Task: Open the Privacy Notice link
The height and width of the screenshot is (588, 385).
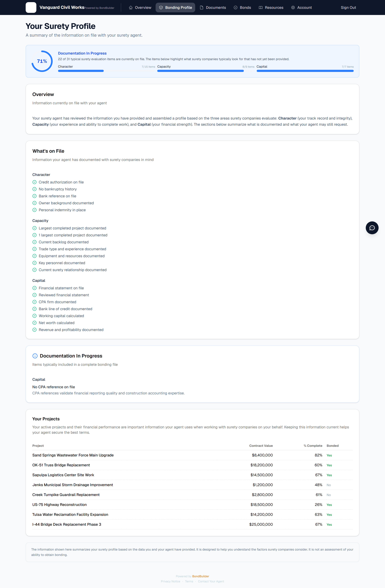Action: coord(170,581)
